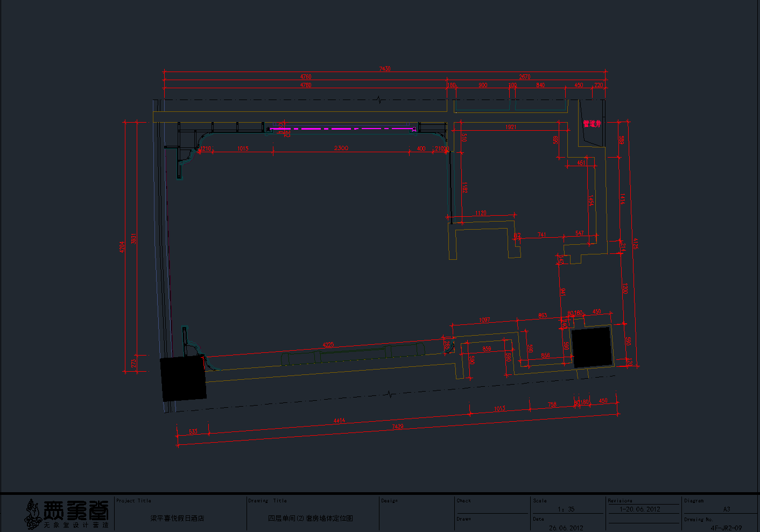The height and width of the screenshot is (532, 760).
Task: Click the 7430 overall top dimension
Action: [x=384, y=69]
